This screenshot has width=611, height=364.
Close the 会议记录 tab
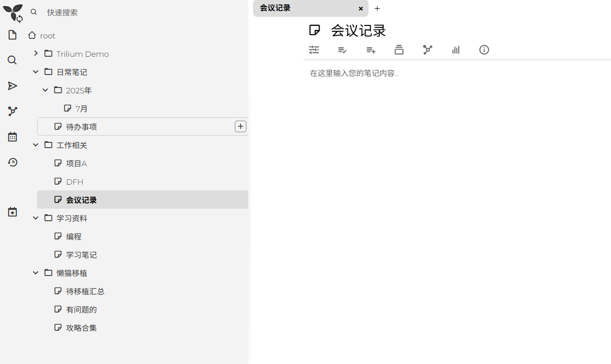pos(361,9)
